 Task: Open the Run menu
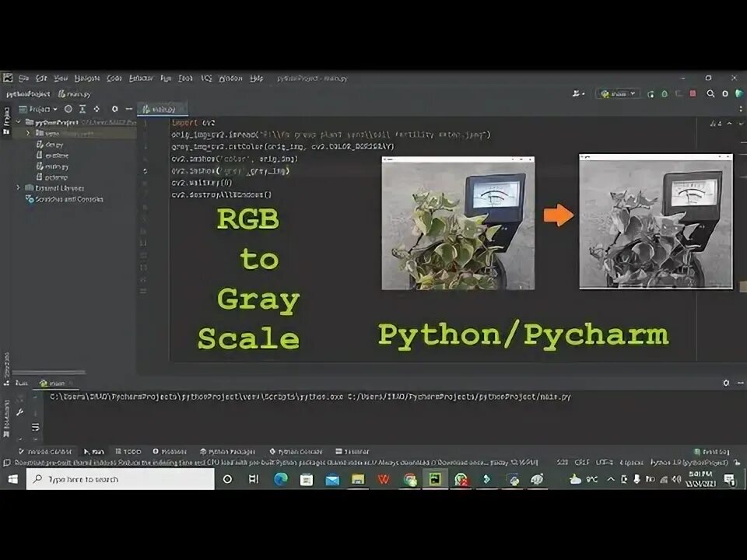(x=166, y=78)
